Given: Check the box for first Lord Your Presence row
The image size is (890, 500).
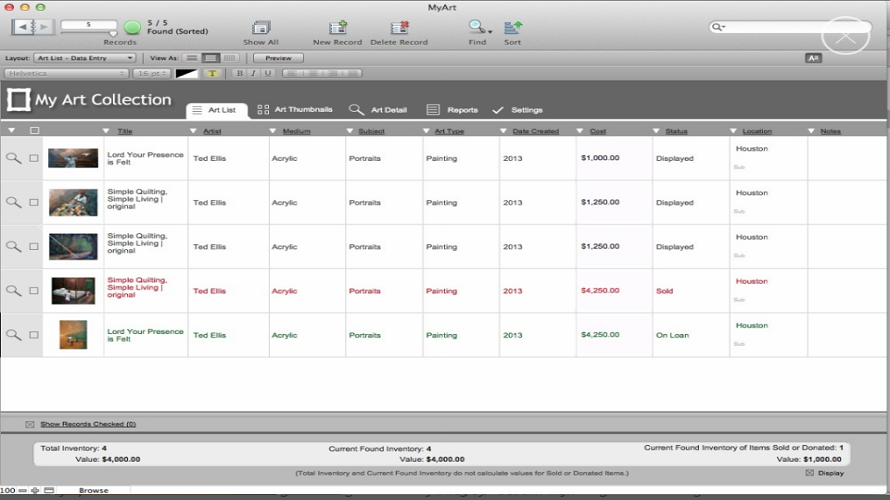Looking at the screenshot, I should pos(34,158).
